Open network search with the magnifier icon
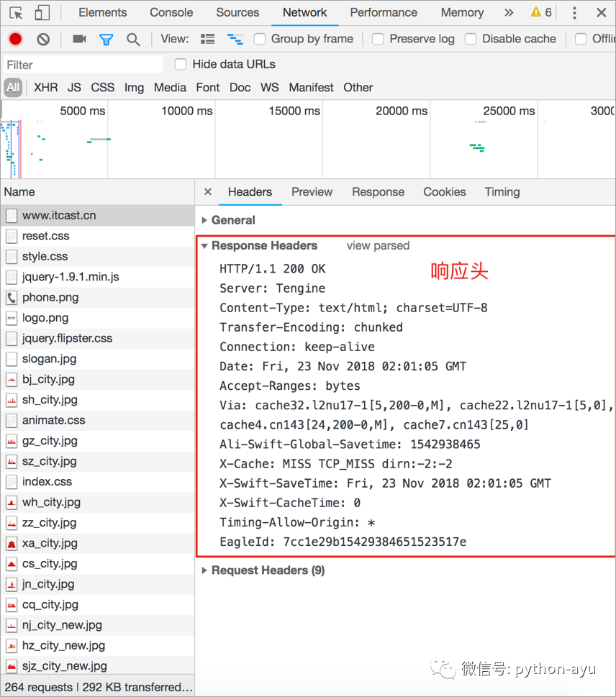616x697 pixels. pyautogui.click(x=132, y=39)
